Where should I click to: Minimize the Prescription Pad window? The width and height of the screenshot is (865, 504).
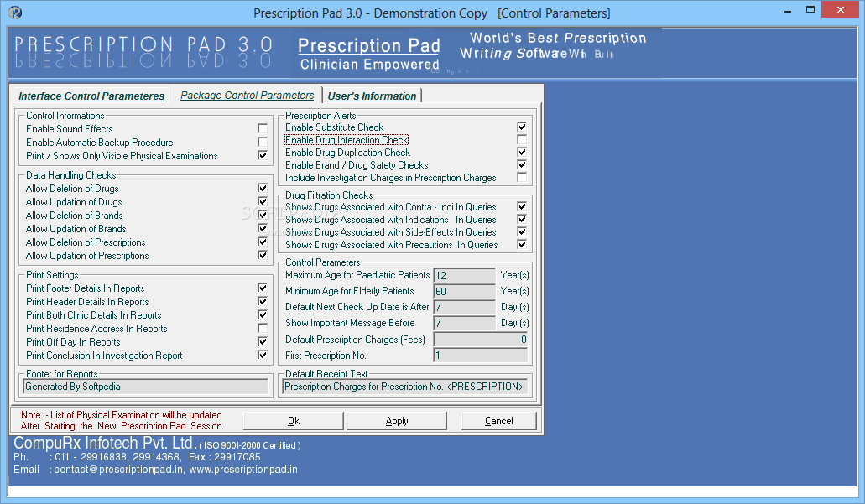(x=789, y=11)
